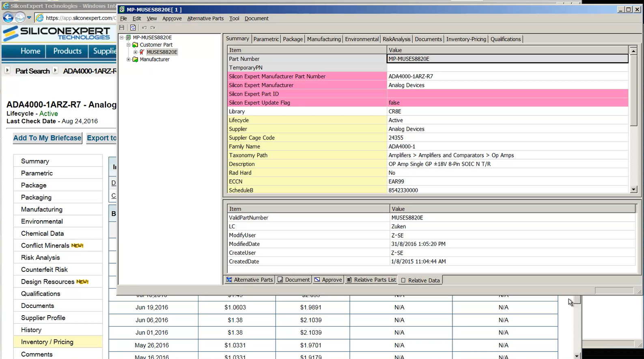
Task: Click the Manufacturer folder icon in tree
Action: [x=136, y=59]
